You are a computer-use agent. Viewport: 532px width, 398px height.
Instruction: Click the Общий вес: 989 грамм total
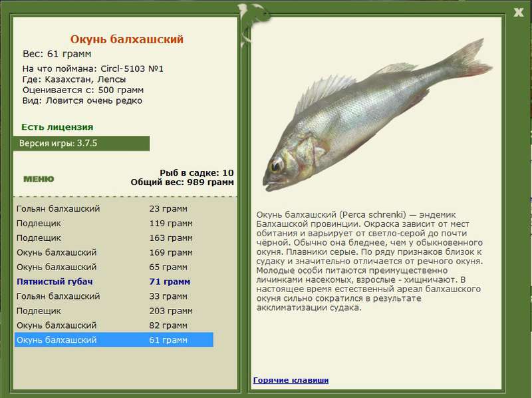click(182, 182)
